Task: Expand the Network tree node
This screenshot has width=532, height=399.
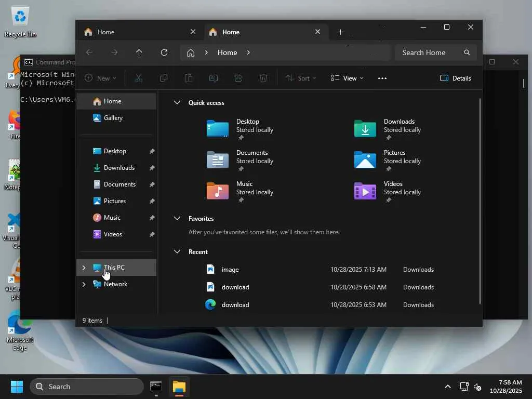Action: point(84,284)
